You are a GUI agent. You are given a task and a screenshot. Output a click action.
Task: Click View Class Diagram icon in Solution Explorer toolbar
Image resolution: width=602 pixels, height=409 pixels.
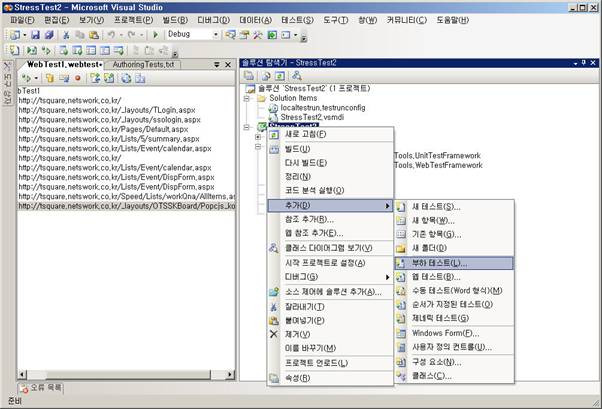(x=296, y=76)
